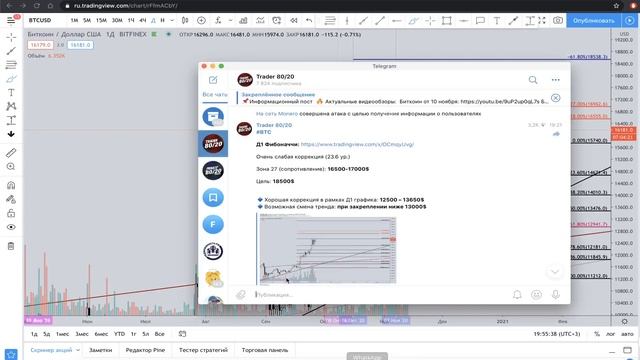Maximize the bottom panel
This screenshot has height=360, width=640.
pos(627,350)
